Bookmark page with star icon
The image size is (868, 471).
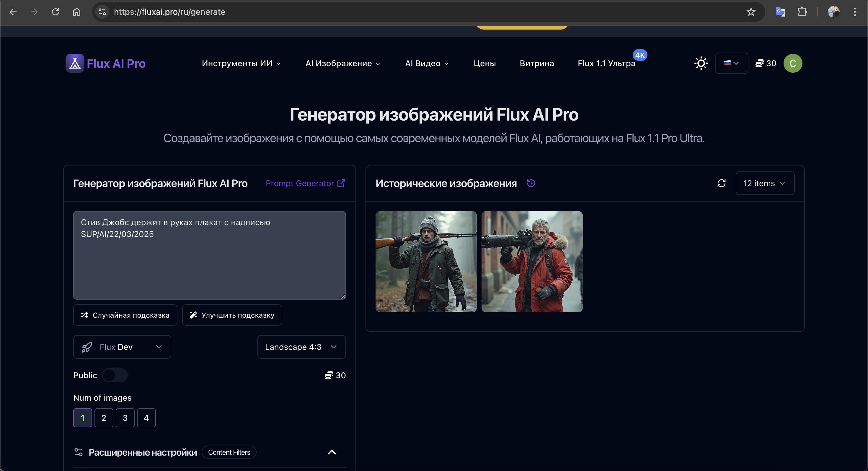(751, 12)
